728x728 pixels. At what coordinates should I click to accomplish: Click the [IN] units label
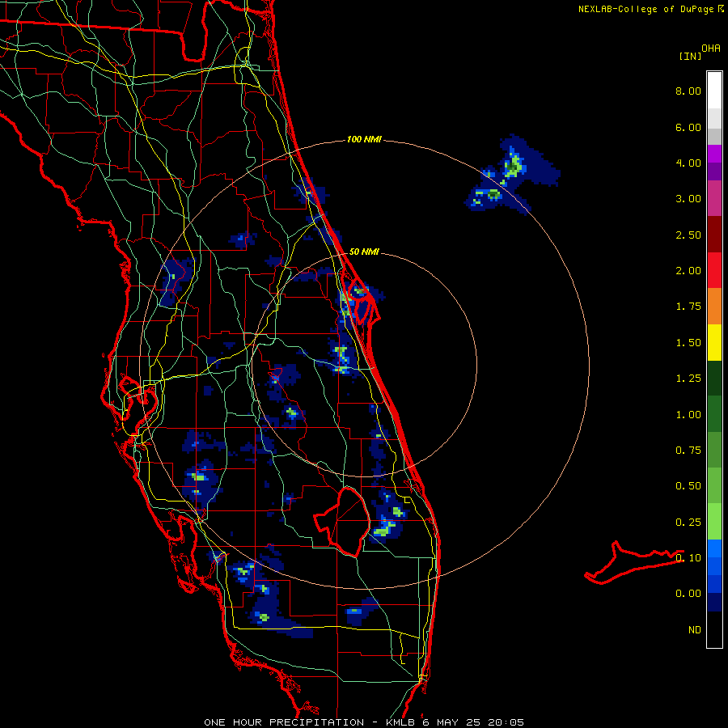[690, 56]
